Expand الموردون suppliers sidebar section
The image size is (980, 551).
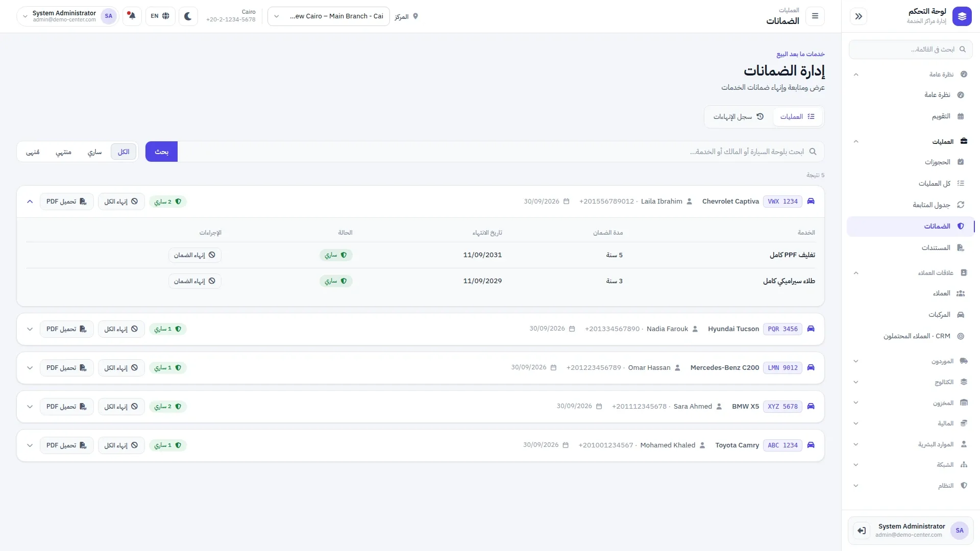point(911,361)
